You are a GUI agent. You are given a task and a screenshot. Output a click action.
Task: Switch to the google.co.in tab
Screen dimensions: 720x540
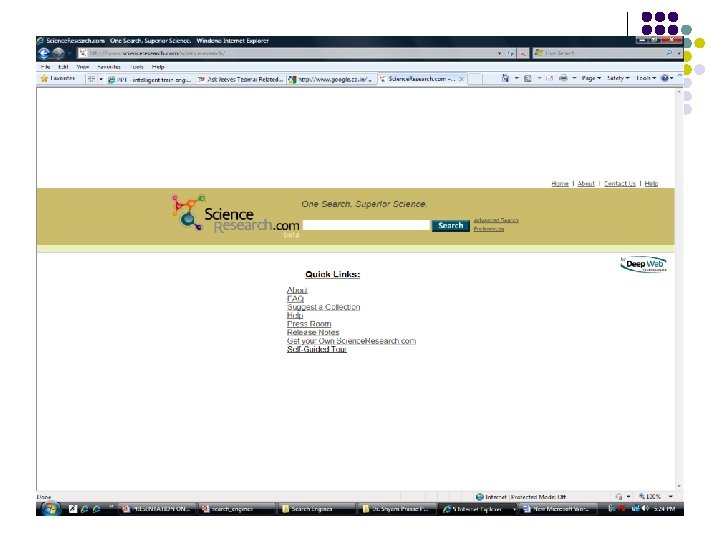[331, 79]
